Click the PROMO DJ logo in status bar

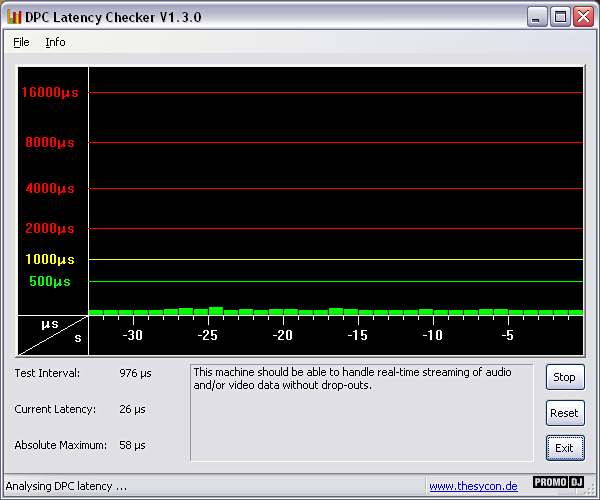pyautogui.click(x=558, y=482)
